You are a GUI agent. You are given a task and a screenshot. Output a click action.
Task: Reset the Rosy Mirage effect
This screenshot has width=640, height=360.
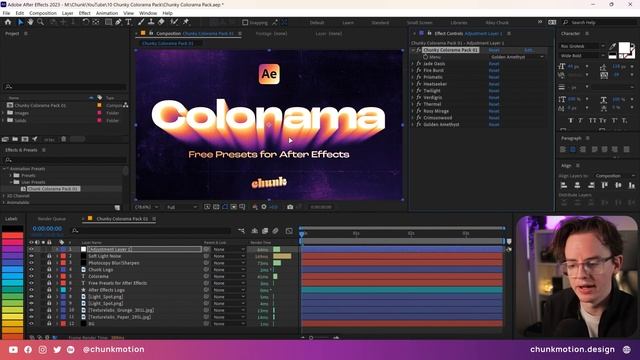click(x=494, y=111)
